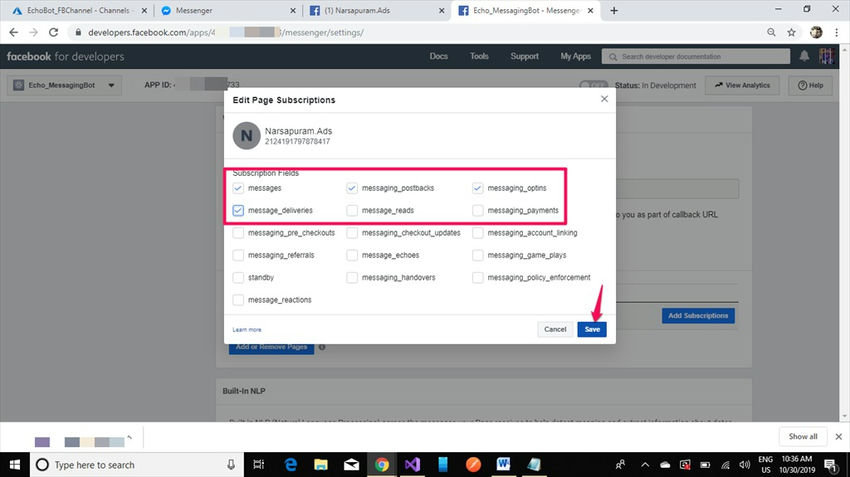Check messaging_checkout_updates field

[x=352, y=233]
